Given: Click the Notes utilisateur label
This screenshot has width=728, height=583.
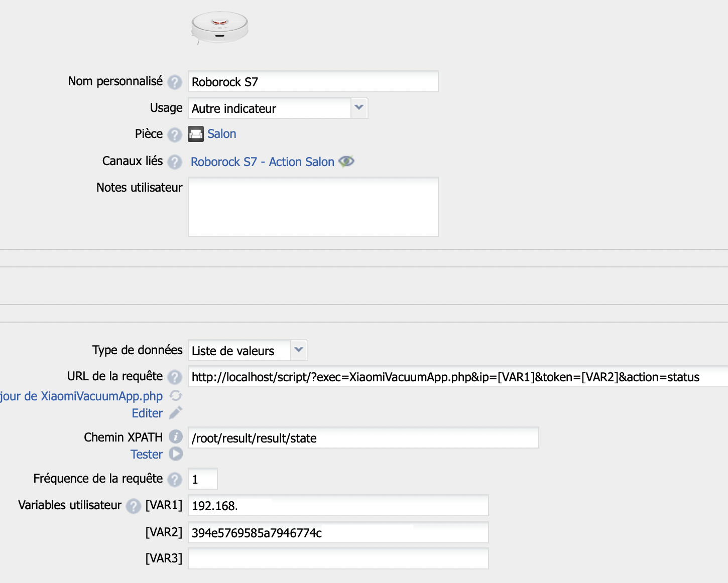Looking at the screenshot, I should (140, 188).
